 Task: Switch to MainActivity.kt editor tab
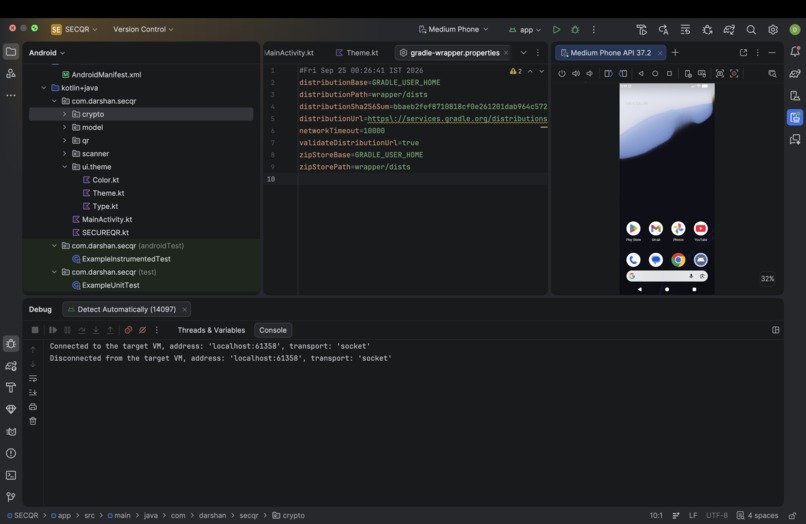coord(289,52)
